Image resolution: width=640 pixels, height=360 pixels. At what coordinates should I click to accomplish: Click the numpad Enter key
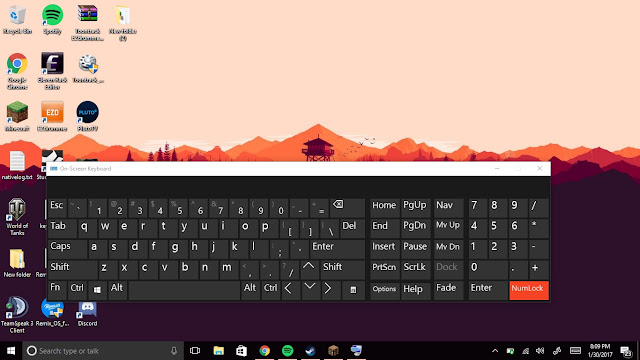pos(487,290)
